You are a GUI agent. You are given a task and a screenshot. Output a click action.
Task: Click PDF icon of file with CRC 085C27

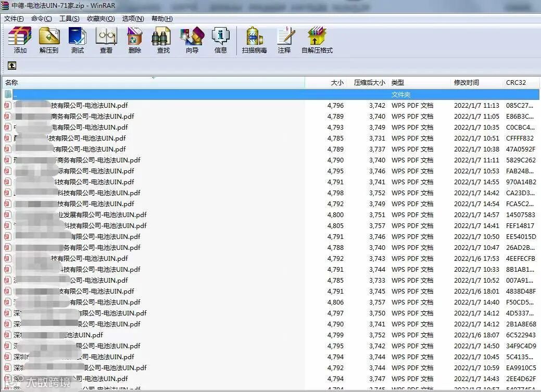tap(7, 106)
